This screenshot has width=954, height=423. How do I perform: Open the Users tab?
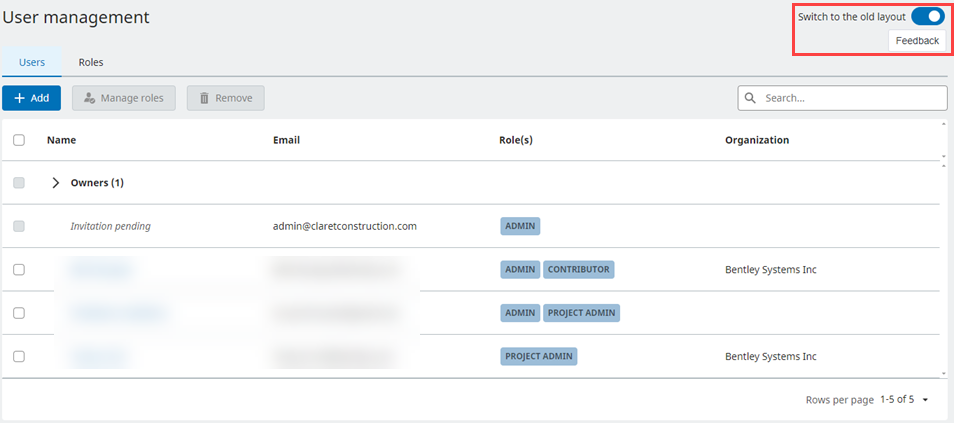point(32,62)
